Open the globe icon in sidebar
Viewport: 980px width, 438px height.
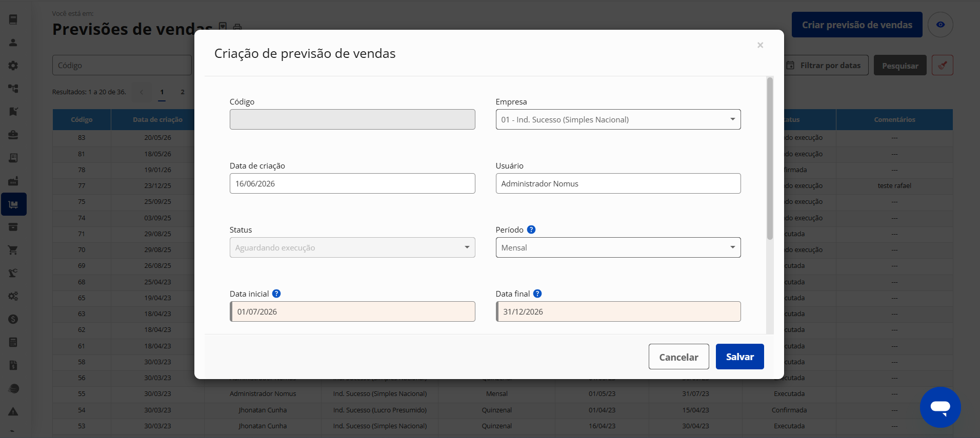(13, 388)
